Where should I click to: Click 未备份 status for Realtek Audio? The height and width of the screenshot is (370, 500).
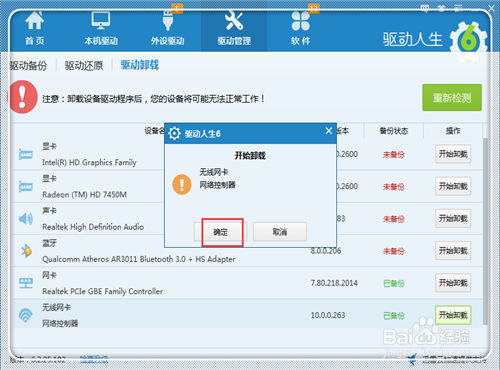coord(393,219)
